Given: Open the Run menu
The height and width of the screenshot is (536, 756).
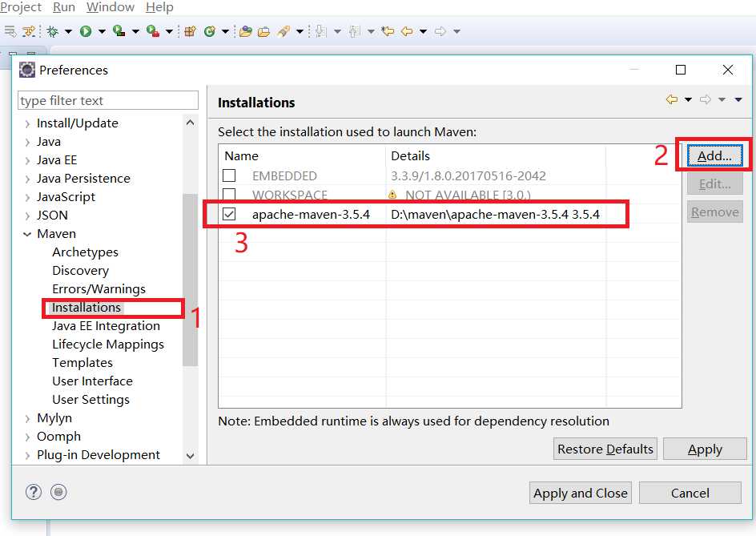Looking at the screenshot, I should click(63, 7).
